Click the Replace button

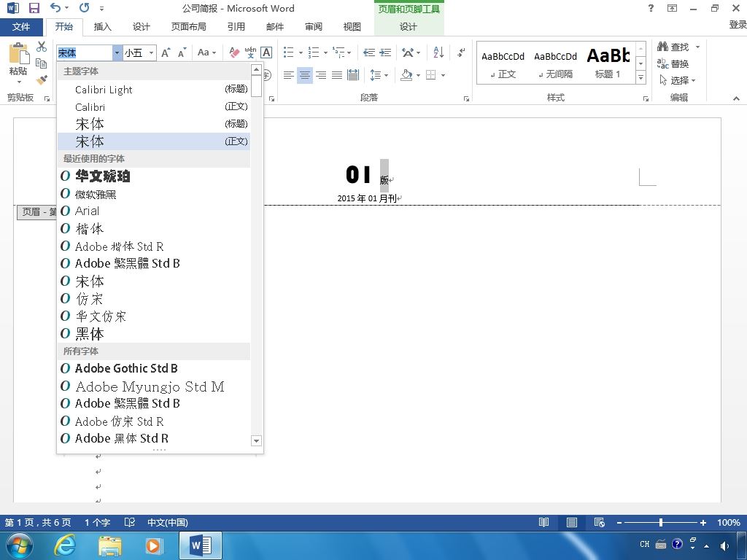tap(673, 63)
